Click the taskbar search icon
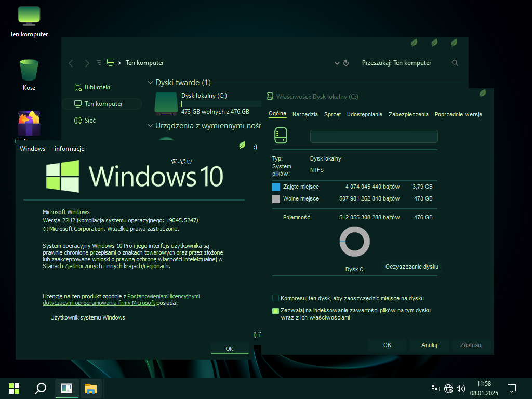This screenshot has width=532, height=399. pos(41,388)
